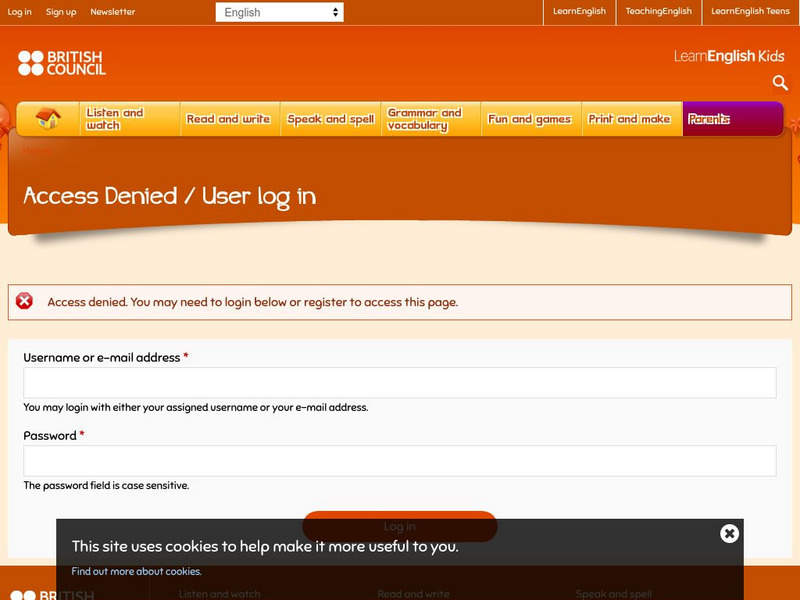Click the Home breadcrumb link

pyautogui.click(x=36, y=151)
